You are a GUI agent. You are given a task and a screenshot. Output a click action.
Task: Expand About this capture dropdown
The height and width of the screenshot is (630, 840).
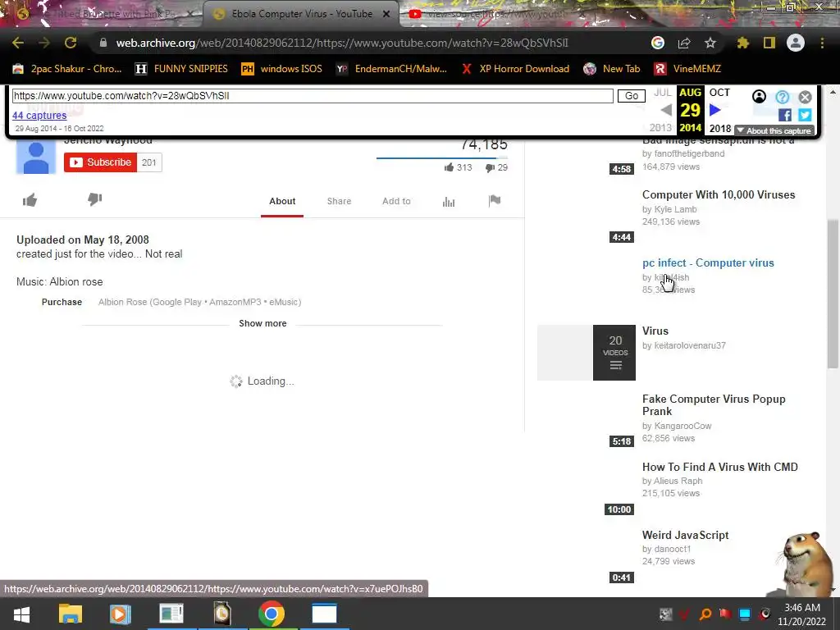pyautogui.click(x=774, y=130)
